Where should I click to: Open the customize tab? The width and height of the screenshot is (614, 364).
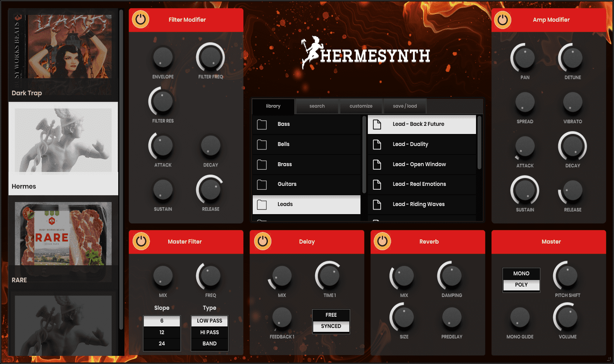click(361, 106)
